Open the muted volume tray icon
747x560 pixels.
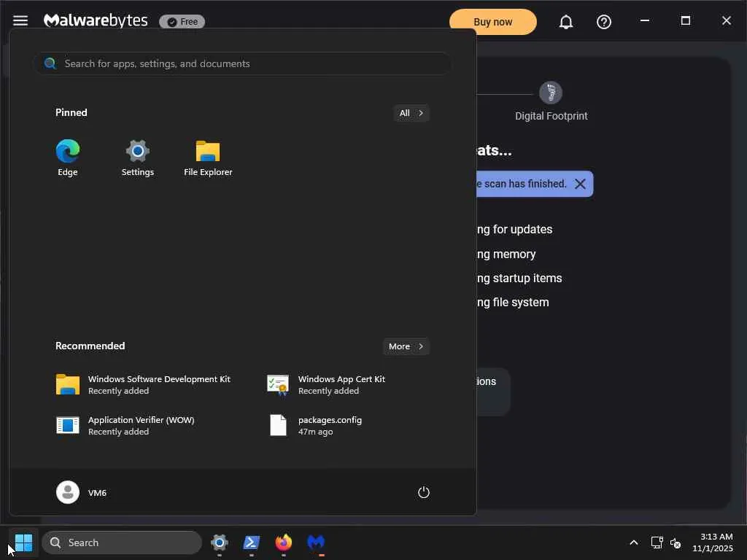click(675, 542)
